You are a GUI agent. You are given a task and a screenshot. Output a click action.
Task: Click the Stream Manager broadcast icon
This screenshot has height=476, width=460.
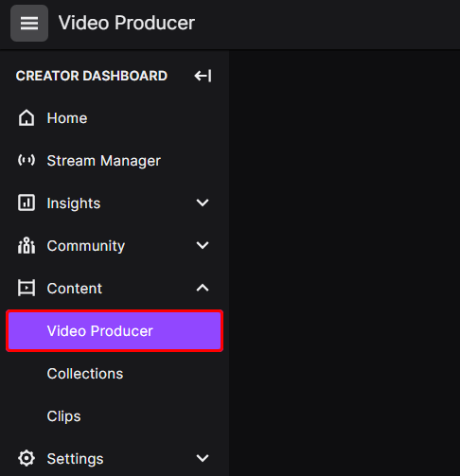[x=27, y=160]
